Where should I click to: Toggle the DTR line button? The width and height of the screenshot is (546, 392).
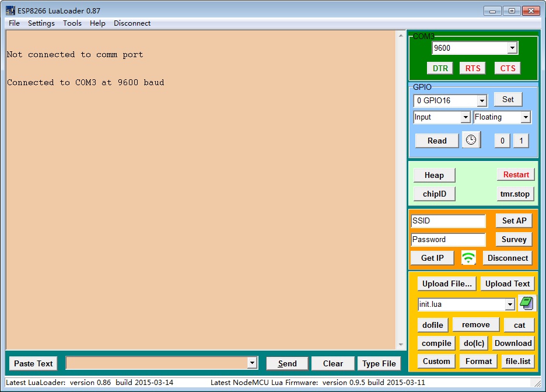(440, 68)
